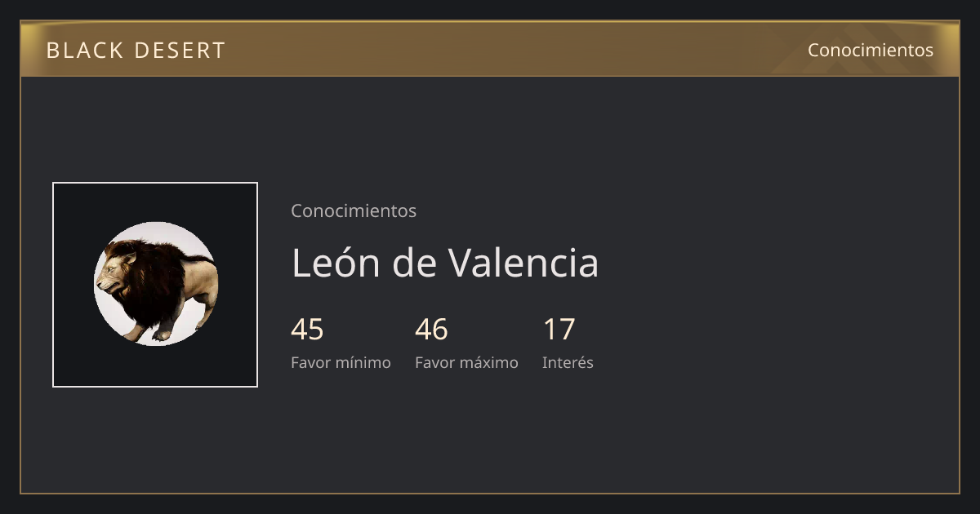Click the Favor mínimo label
This screenshot has height=514, width=980.
(341, 362)
